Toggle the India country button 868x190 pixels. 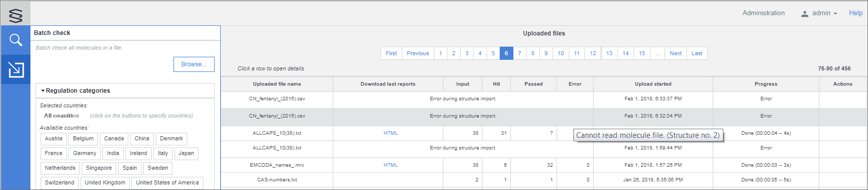[113, 154]
